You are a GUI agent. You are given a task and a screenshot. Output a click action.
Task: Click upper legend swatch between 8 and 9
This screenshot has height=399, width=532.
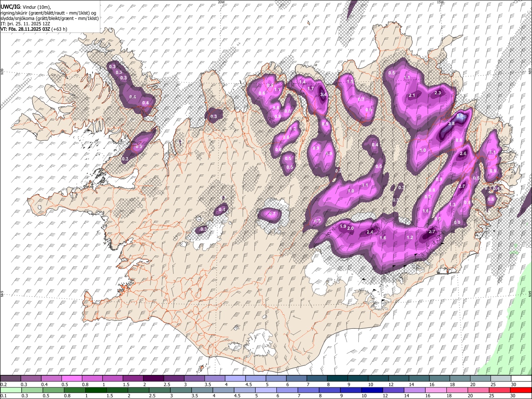337,379
